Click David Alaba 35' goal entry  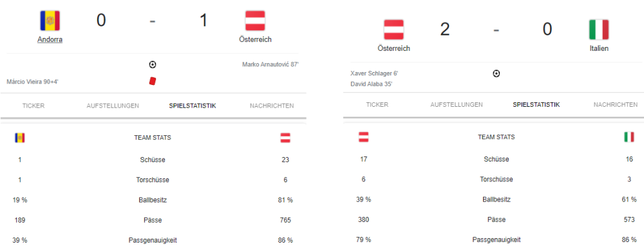coord(372,84)
